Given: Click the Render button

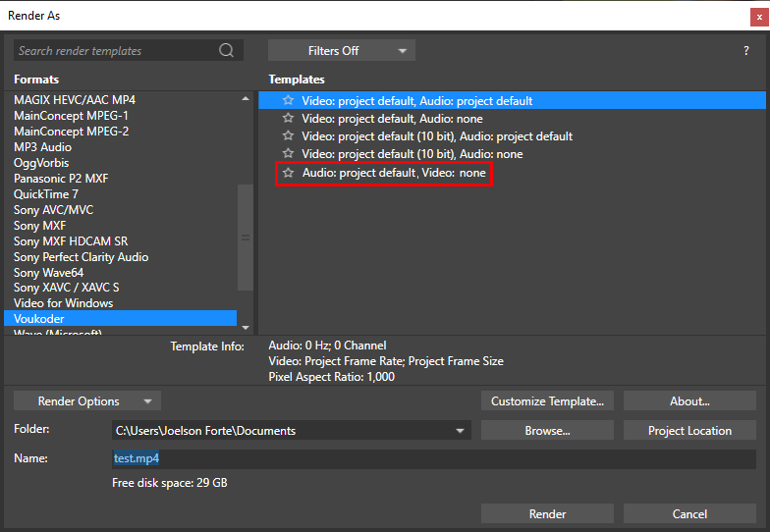Looking at the screenshot, I should point(547,514).
